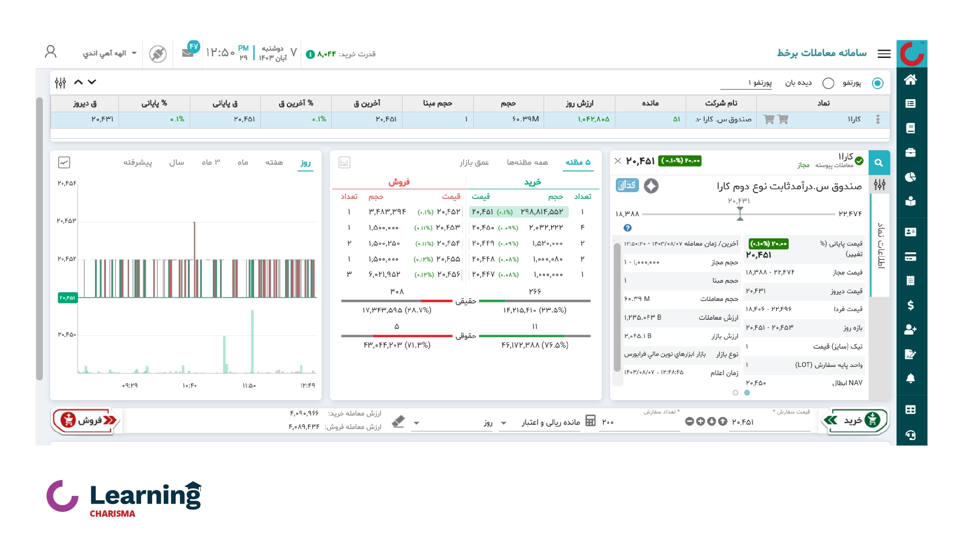Open the grid layout icon in the sidebar
This screenshot has width=963, height=560.
tap(910, 410)
